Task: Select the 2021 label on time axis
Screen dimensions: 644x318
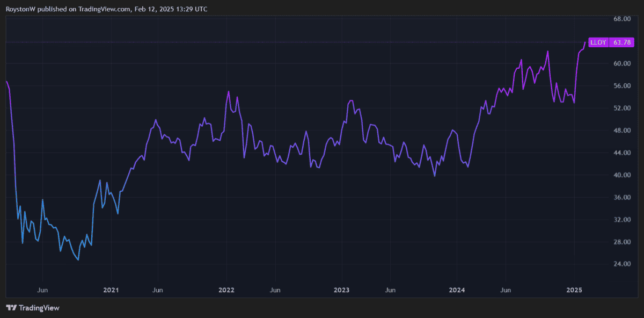Action: (110, 290)
